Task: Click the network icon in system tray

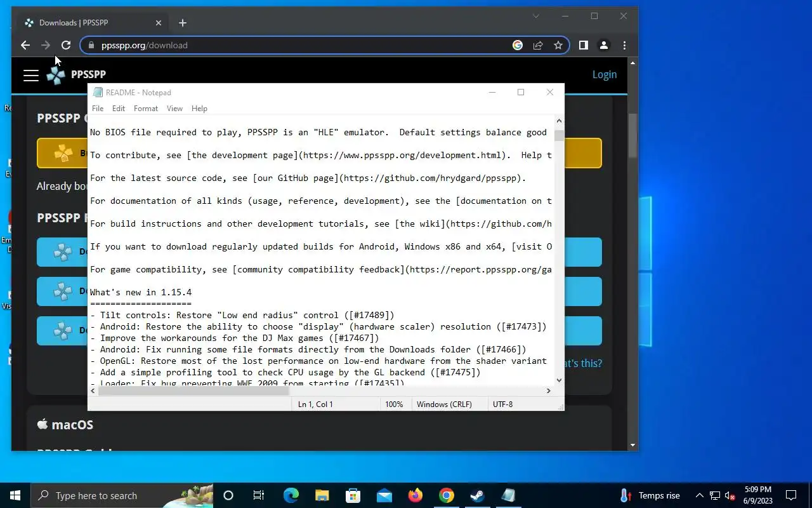Action: point(715,495)
